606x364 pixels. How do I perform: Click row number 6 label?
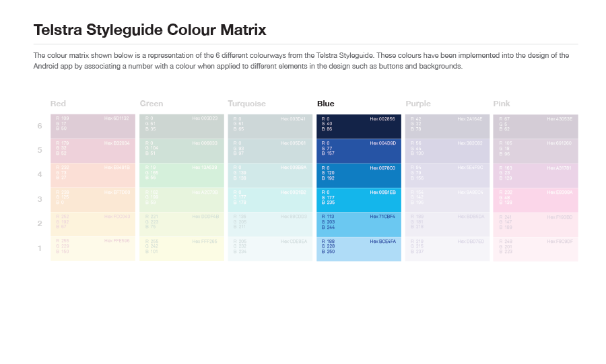click(40, 126)
